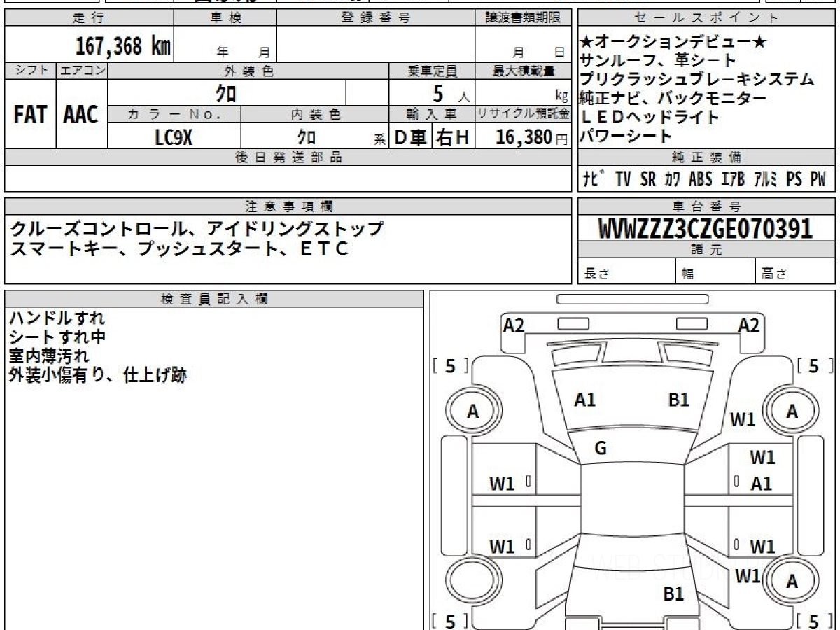840x630 pixels.
Task: Click the 譲渡書類期限 header cell
Action: [x=524, y=19]
